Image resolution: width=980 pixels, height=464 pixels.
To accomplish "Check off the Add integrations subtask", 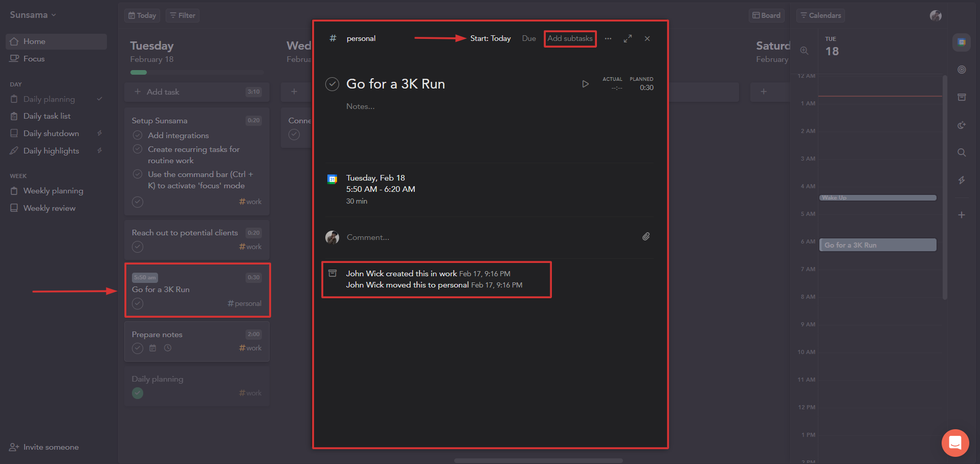I will [138, 135].
